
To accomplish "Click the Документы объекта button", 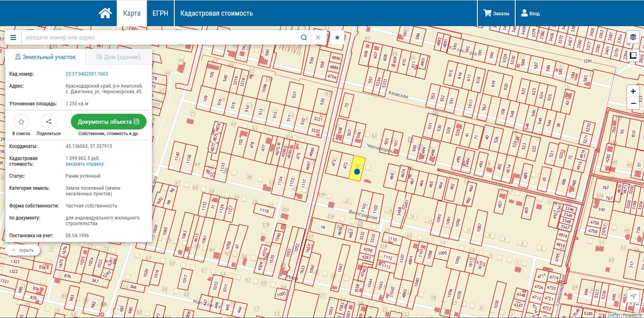I will click(x=108, y=121).
